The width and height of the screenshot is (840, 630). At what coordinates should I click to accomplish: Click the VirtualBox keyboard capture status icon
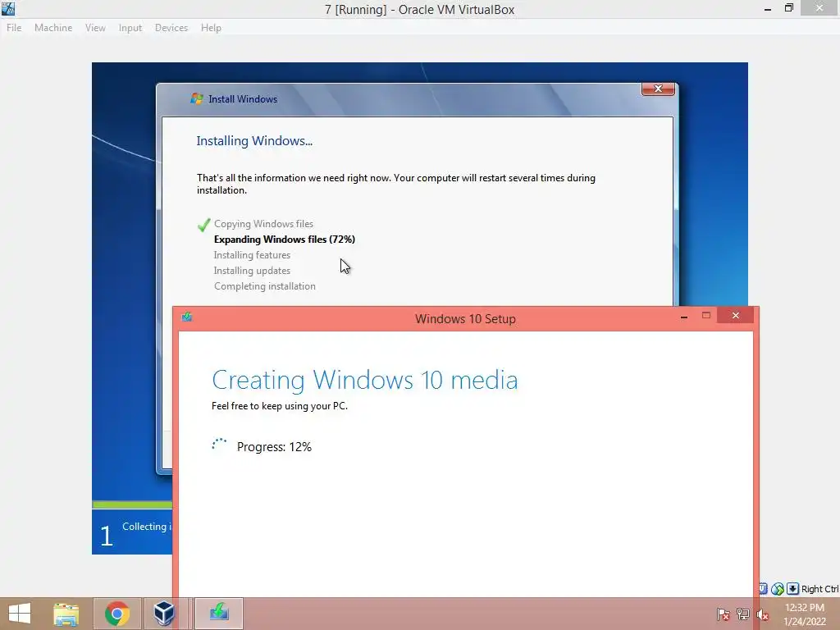pos(793,589)
